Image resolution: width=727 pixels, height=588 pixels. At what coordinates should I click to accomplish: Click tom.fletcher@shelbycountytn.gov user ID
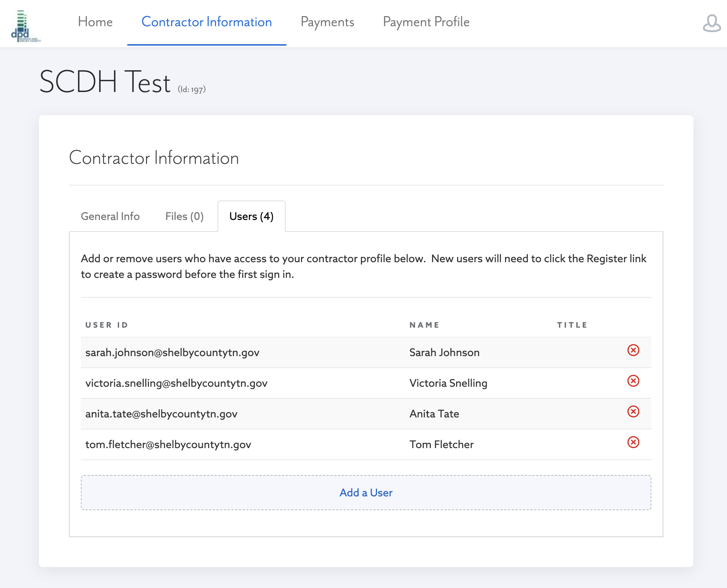[x=168, y=445]
